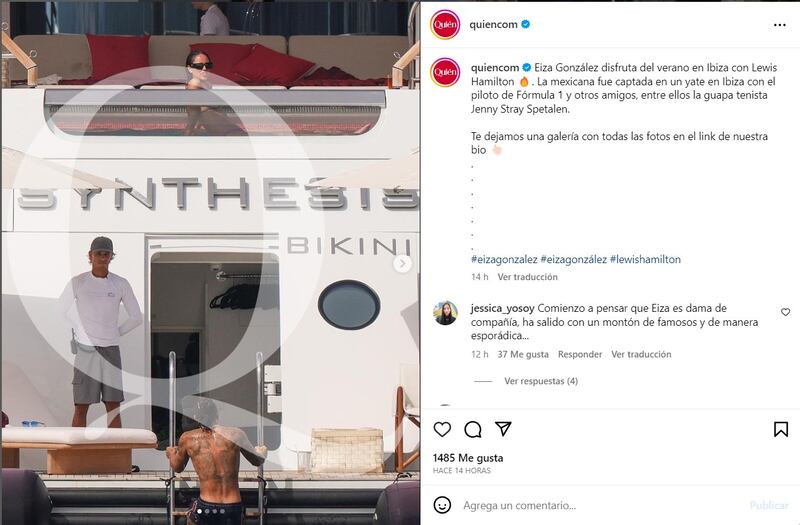This screenshot has height=525, width=800.
Task: Click the Publicar button
Action: pos(769,505)
